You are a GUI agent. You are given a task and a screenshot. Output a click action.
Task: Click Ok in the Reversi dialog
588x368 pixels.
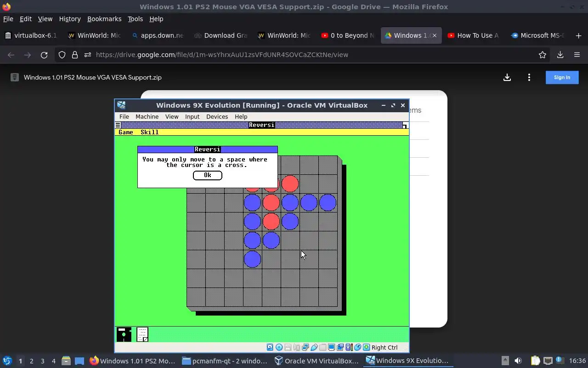(x=208, y=175)
